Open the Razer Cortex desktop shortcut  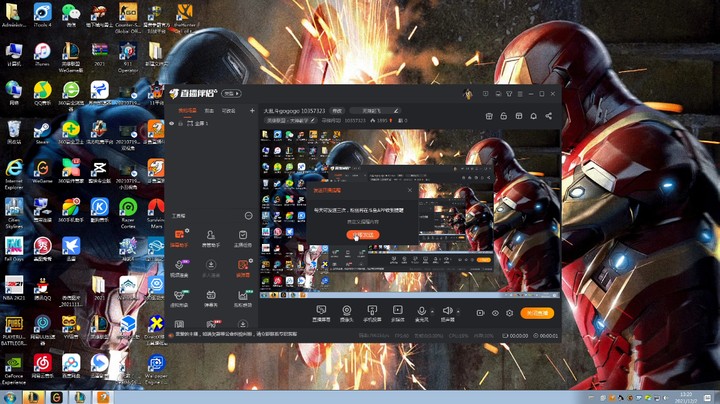[x=128, y=213]
